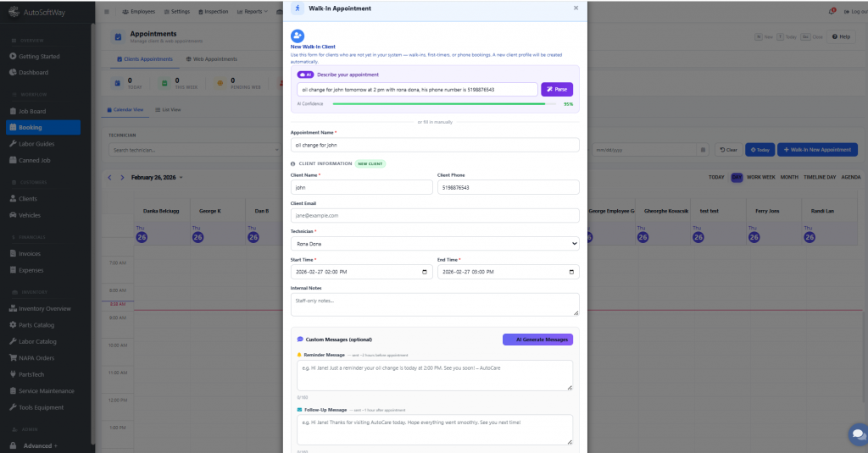Close the Walk-In Appointment dialog
The height and width of the screenshot is (453, 868).
click(x=576, y=8)
